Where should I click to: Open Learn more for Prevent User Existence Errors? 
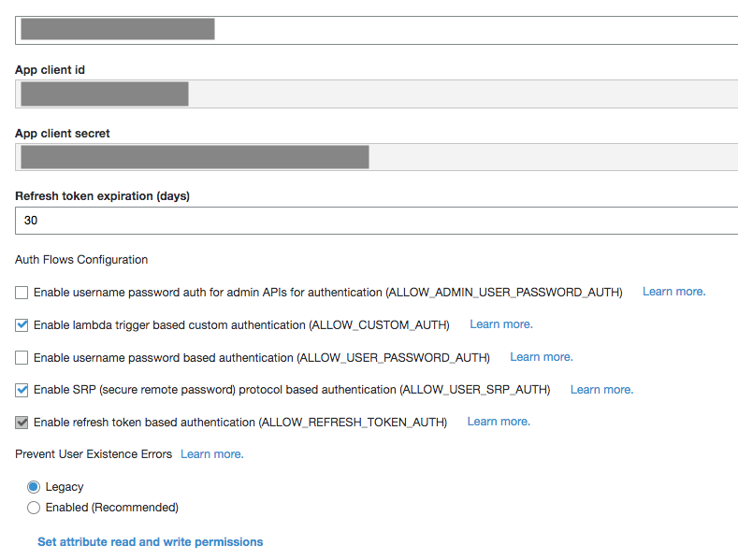click(x=211, y=454)
